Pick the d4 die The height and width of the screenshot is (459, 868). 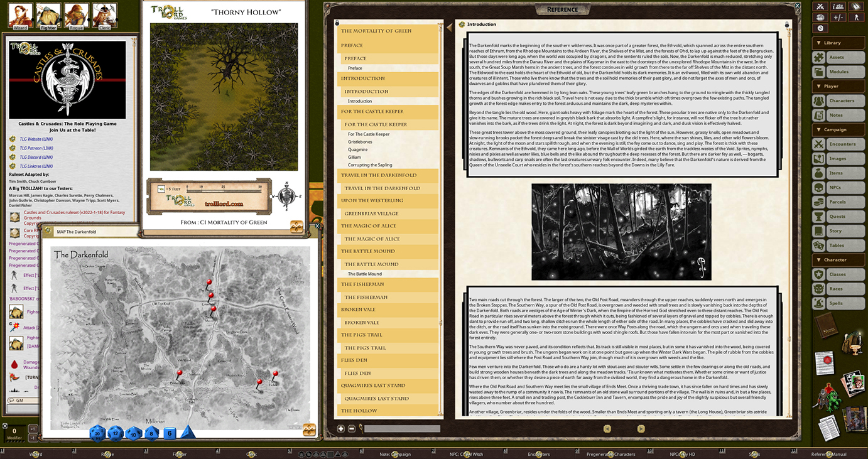pos(188,432)
